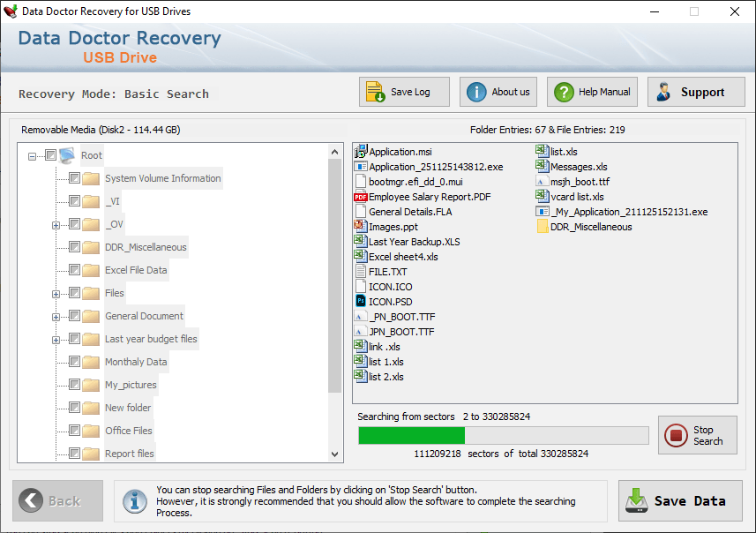This screenshot has height=533, width=756.
Task: Select the link .xls file name
Action: click(x=385, y=347)
